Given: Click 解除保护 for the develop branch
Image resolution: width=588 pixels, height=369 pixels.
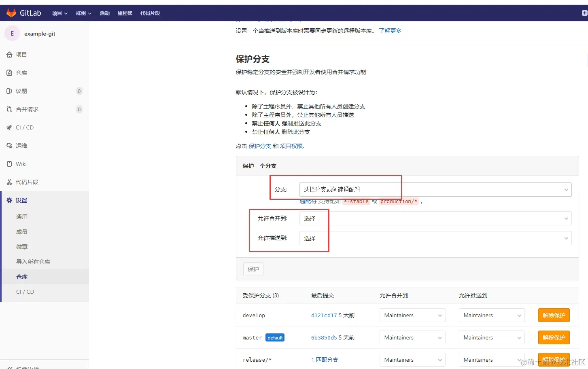Looking at the screenshot, I should point(554,315).
